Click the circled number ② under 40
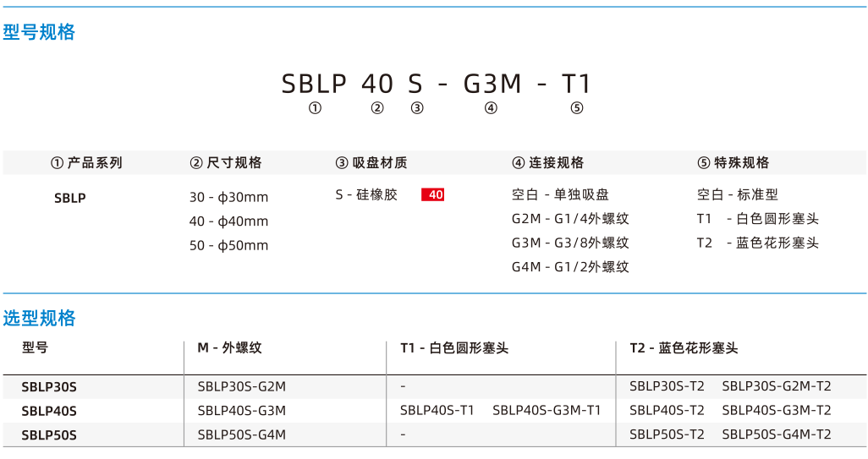Viewport: 868px width, 459px height. [x=377, y=108]
